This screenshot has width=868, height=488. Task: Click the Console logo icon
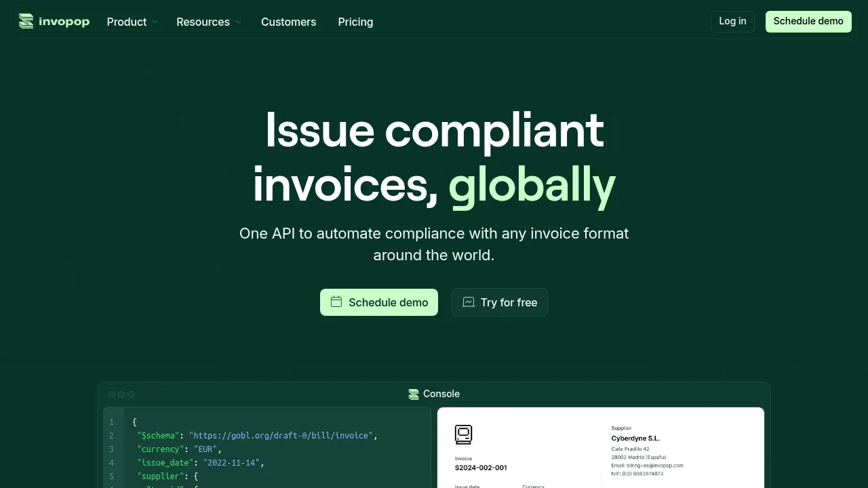click(414, 394)
